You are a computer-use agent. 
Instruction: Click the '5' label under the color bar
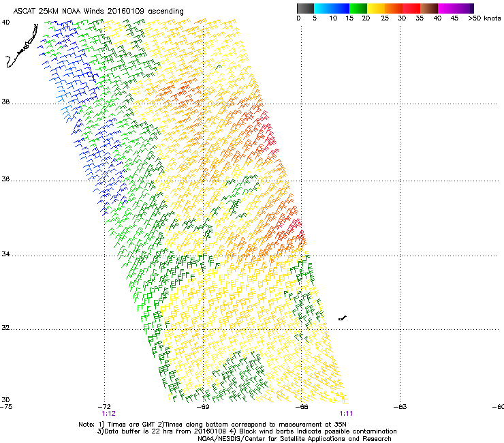[x=315, y=18]
